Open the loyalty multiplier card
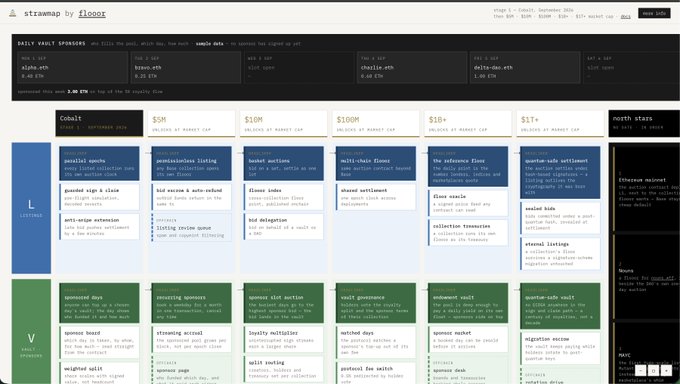This screenshot has width=680, height=384. click(x=284, y=339)
